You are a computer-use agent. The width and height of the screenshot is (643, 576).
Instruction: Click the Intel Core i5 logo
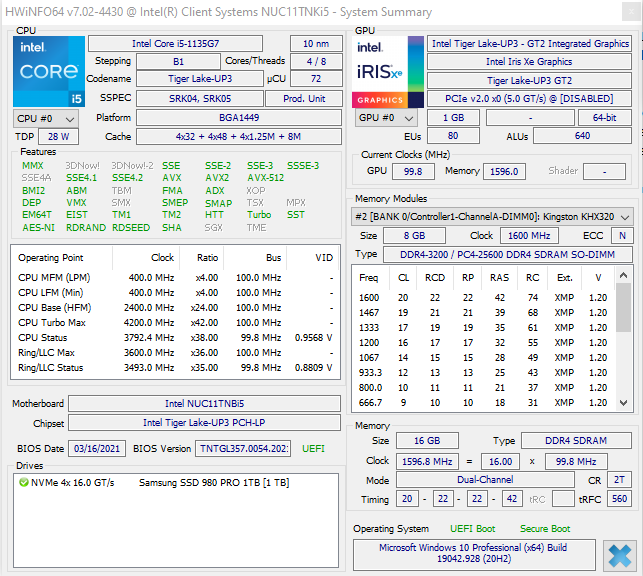[49, 71]
